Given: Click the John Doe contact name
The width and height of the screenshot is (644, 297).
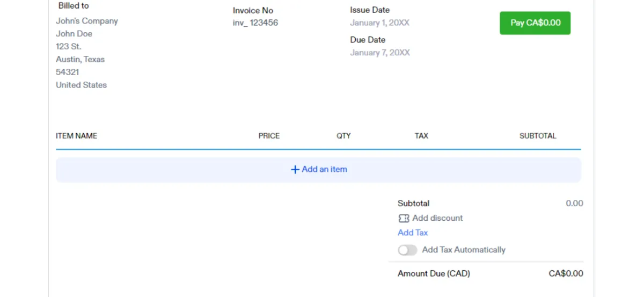Looking at the screenshot, I should (x=74, y=34).
